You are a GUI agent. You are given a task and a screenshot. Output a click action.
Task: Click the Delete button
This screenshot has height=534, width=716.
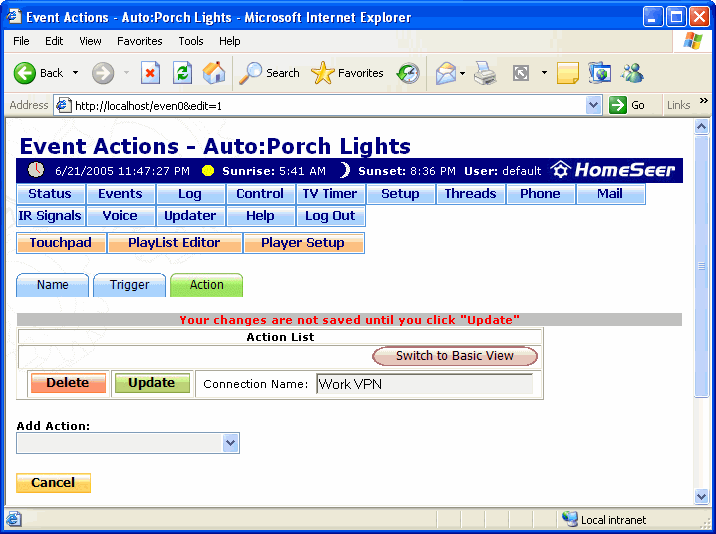(x=68, y=383)
